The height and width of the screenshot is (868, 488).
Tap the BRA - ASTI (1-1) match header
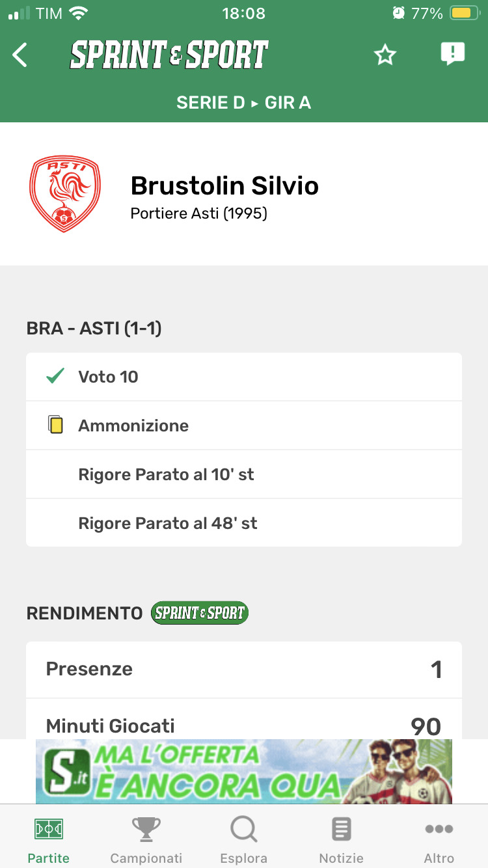94,328
